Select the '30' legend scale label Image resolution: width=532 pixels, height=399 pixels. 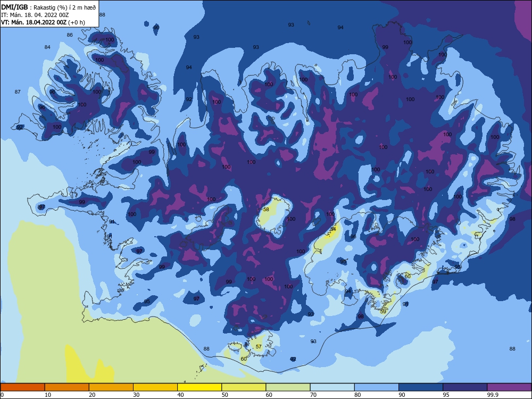(x=136, y=395)
